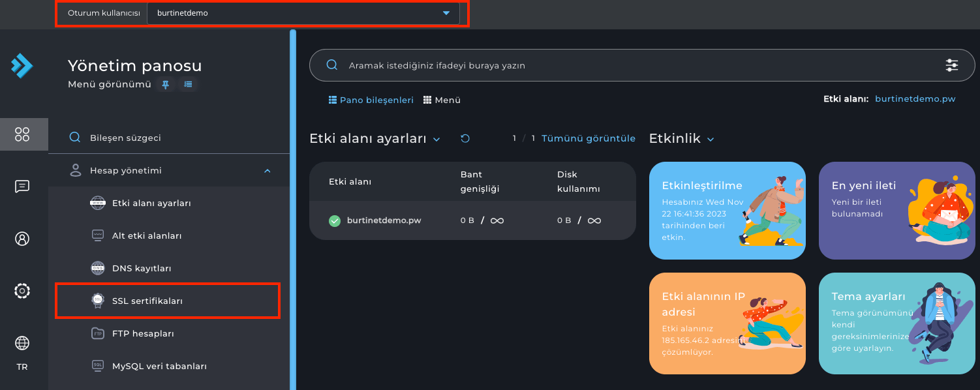Open the dashboard grid icon in sidebar

[x=22, y=134]
